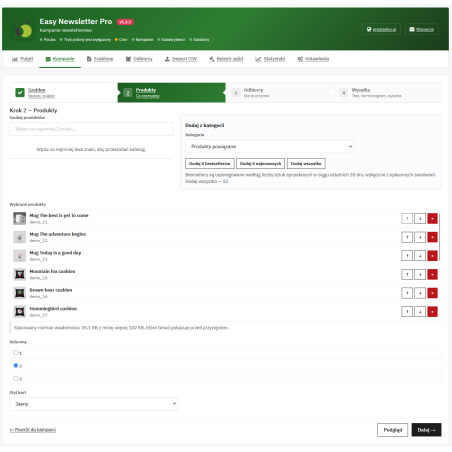The height and width of the screenshot is (452, 452).
Task: Click the Podgląd button
Action: [393, 430]
